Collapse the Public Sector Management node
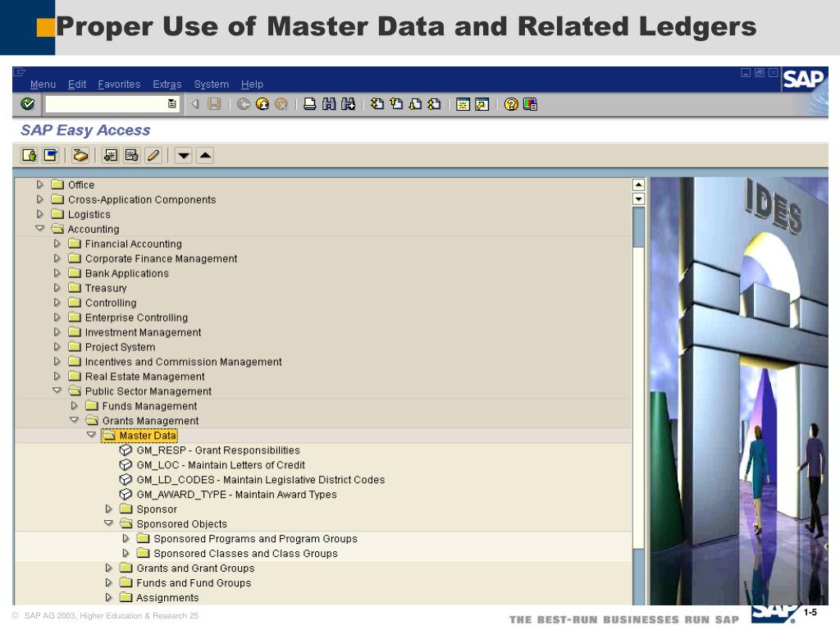 pyautogui.click(x=57, y=390)
